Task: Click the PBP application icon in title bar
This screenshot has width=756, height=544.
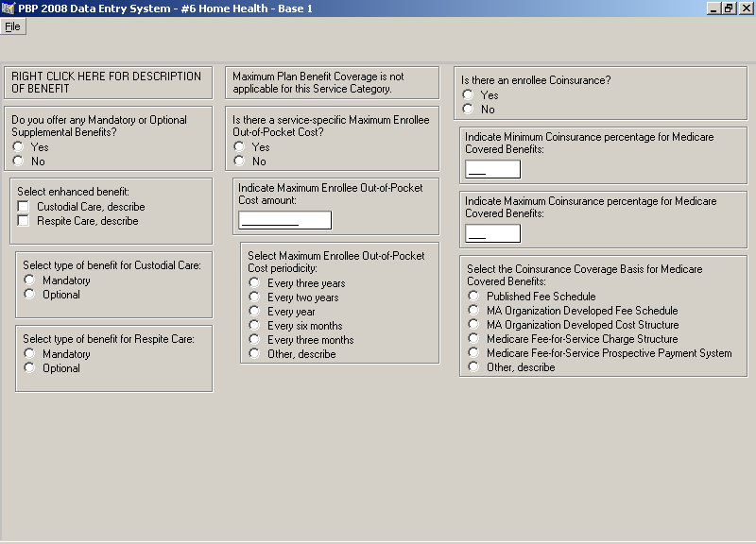Action: click(x=8, y=8)
